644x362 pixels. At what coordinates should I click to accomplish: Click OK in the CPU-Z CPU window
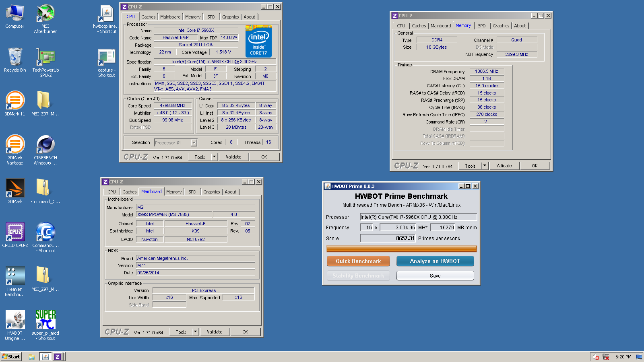[264, 157]
